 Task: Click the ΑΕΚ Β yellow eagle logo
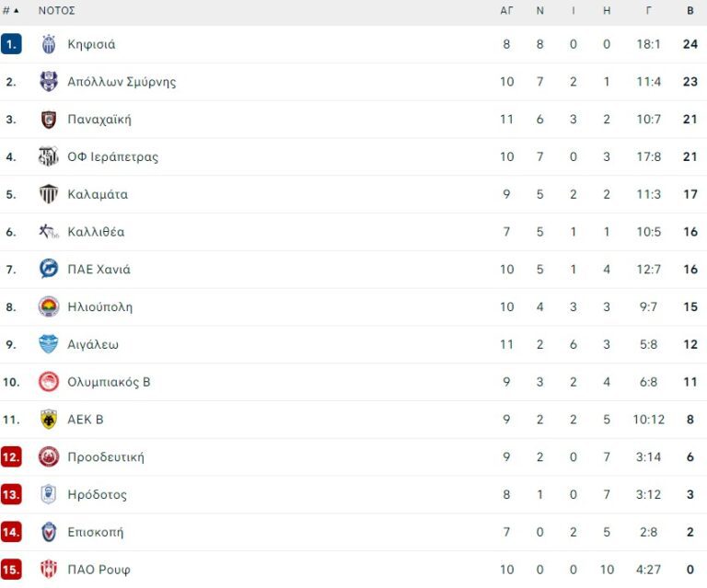coord(49,420)
